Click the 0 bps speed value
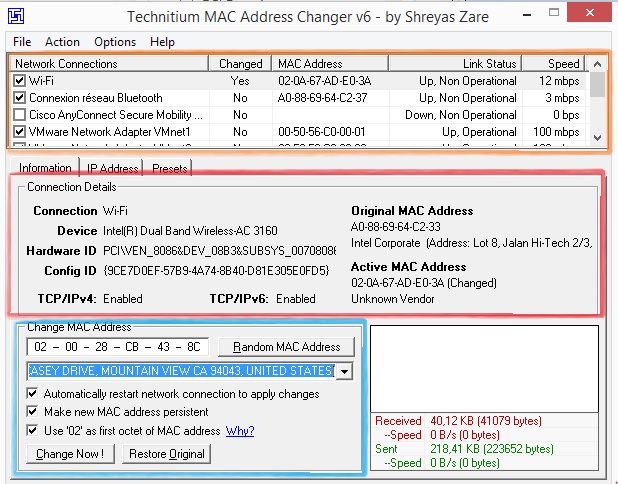The image size is (618, 484). coord(566,115)
